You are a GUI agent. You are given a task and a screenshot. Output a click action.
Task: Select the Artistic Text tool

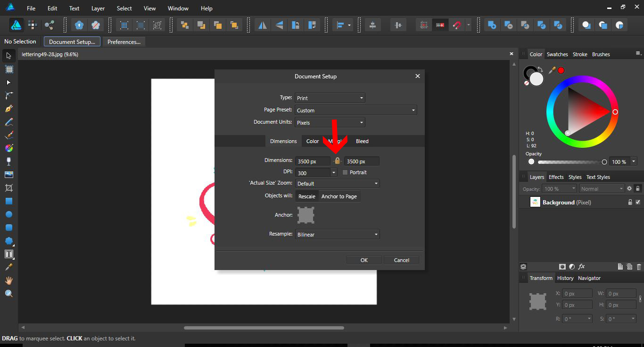(8, 254)
